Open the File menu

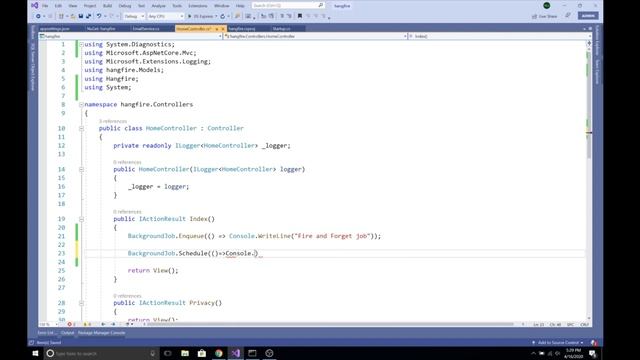45,6
